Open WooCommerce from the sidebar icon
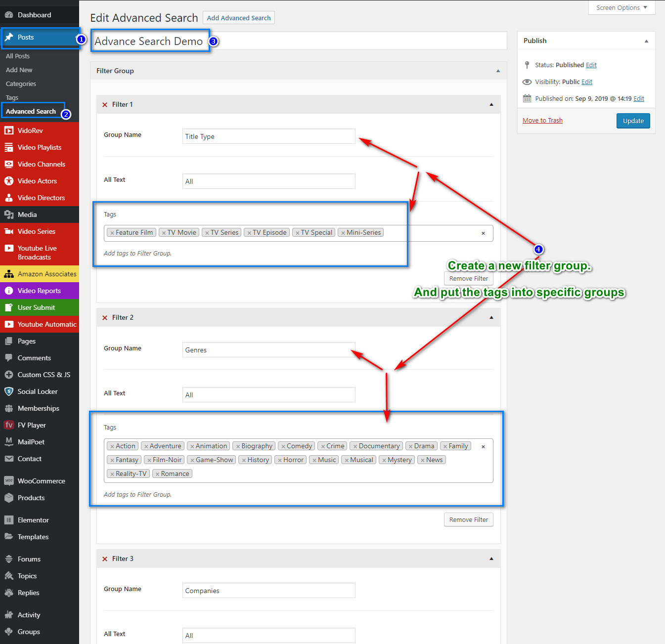The width and height of the screenshot is (665, 644). (9, 481)
